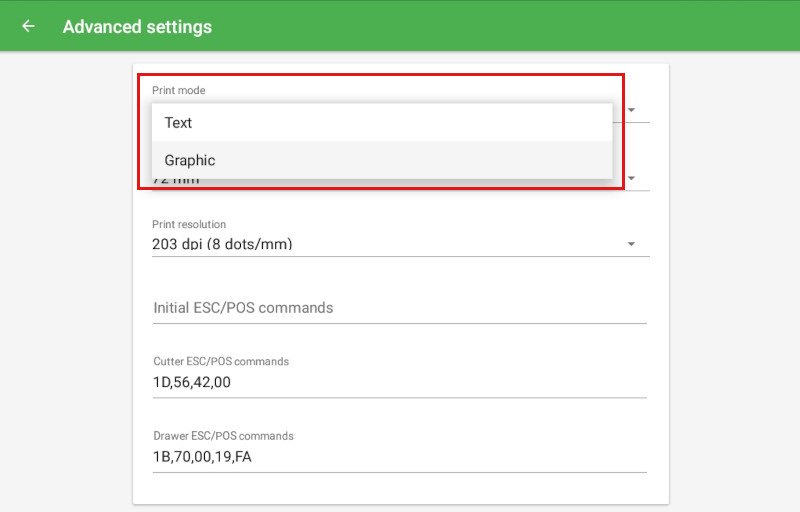Image resolution: width=800 pixels, height=512 pixels.
Task: Click the 203 dpi (8 dots/mm) value
Action: [222, 244]
